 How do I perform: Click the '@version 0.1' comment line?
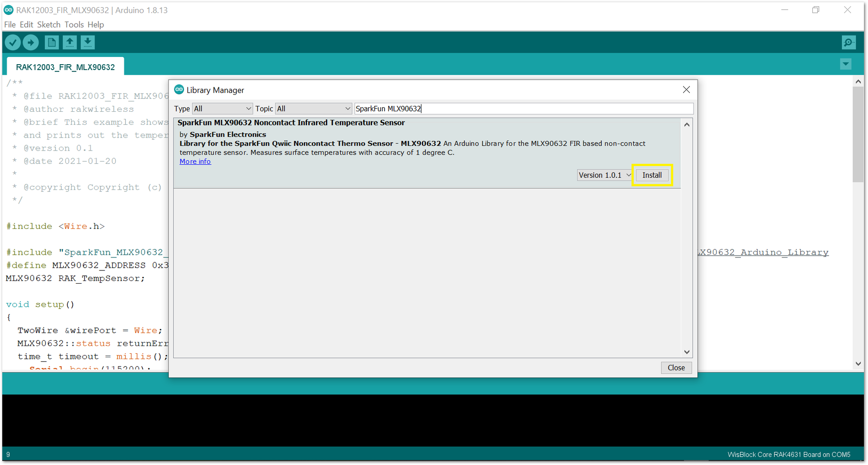pos(52,148)
